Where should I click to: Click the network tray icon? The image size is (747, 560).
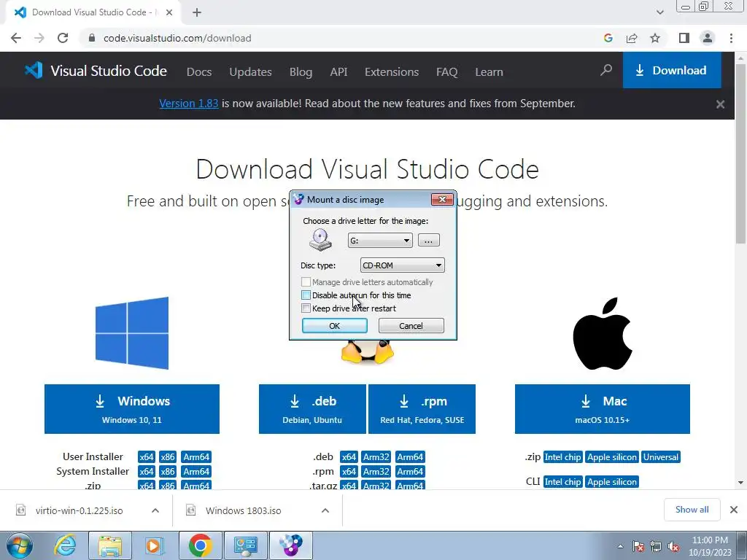pos(656,547)
